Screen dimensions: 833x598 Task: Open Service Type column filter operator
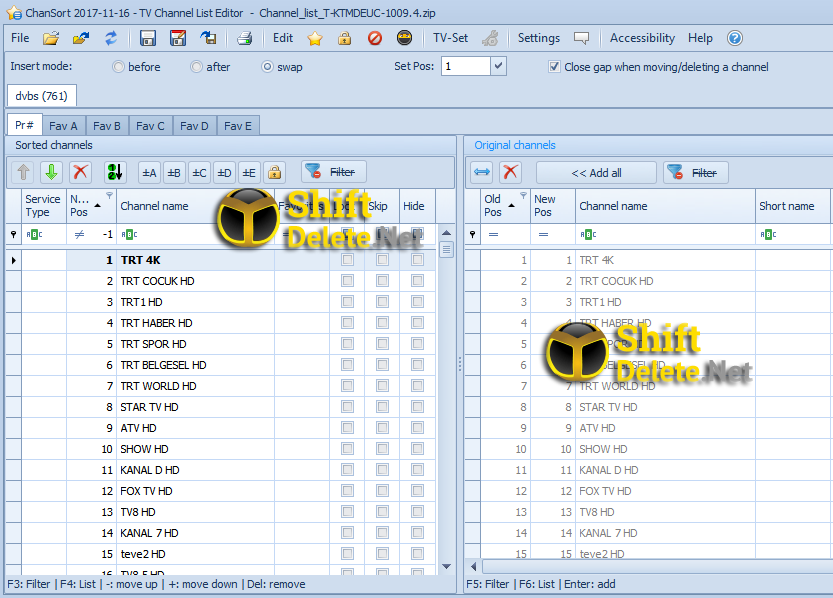[x=34, y=234]
